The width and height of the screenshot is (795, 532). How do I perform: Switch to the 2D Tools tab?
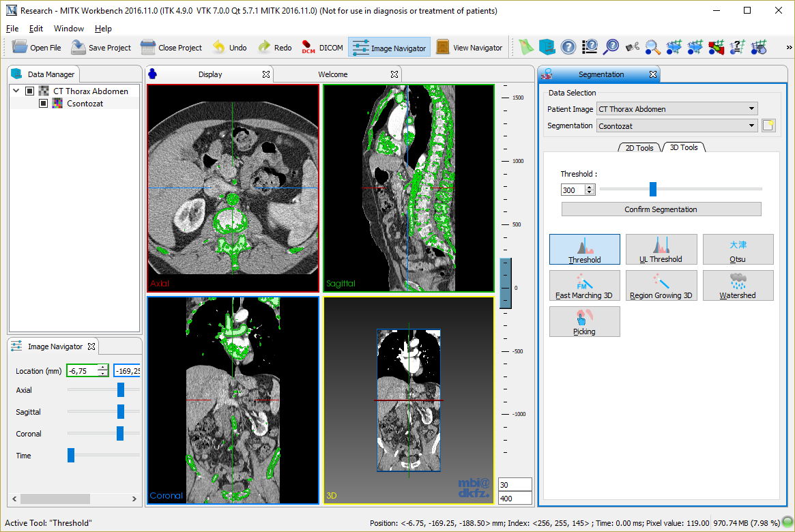click(639, 147)
